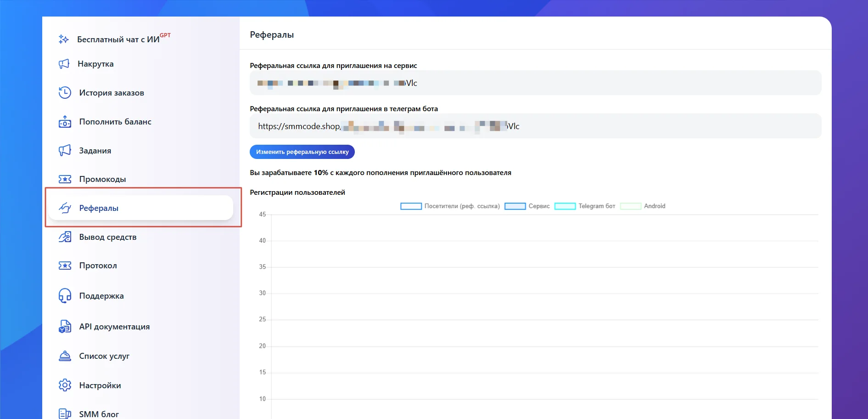Click the service bell icon for Список услуг
The width and height of the screenshot is (868, 419).
tap(65, 356)
